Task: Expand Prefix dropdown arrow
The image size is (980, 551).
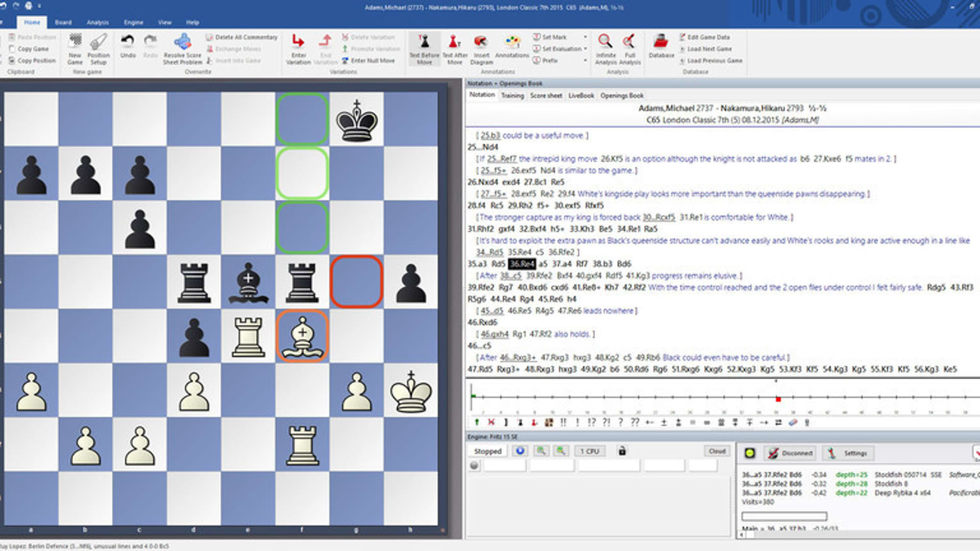Action: [585, 61]
